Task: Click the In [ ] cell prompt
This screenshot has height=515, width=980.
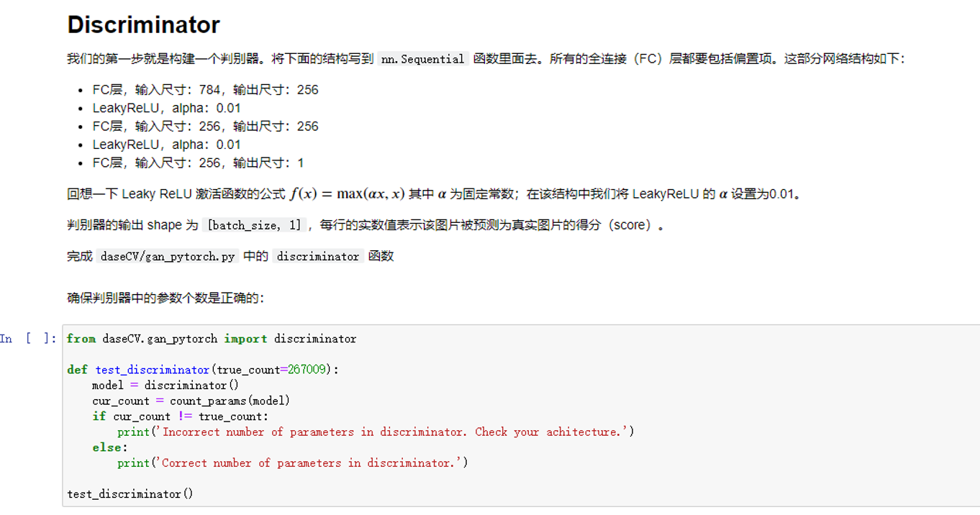Action: pyautogui.click(x=29, y=339)
